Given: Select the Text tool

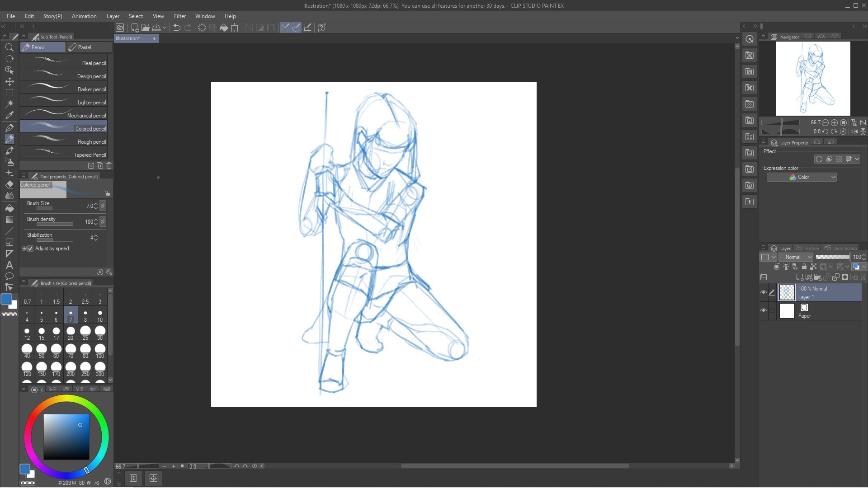Looking at the screenshot, I should (9, 265).
